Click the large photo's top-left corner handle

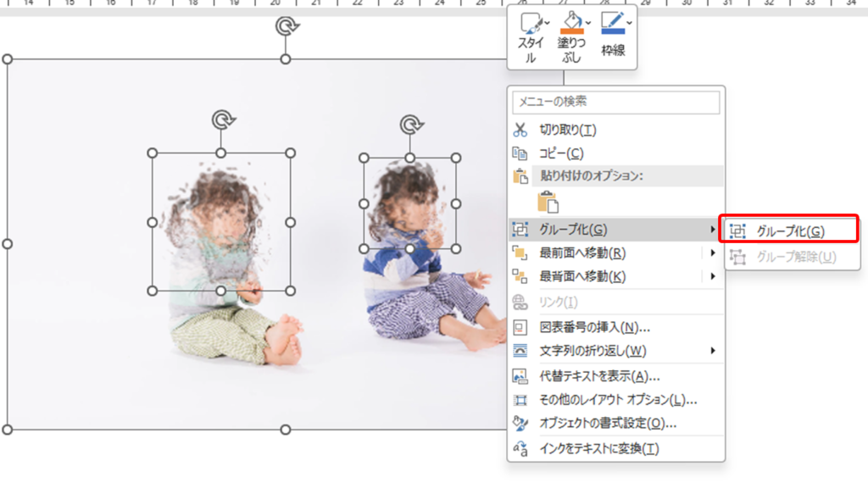coord(7,59)
